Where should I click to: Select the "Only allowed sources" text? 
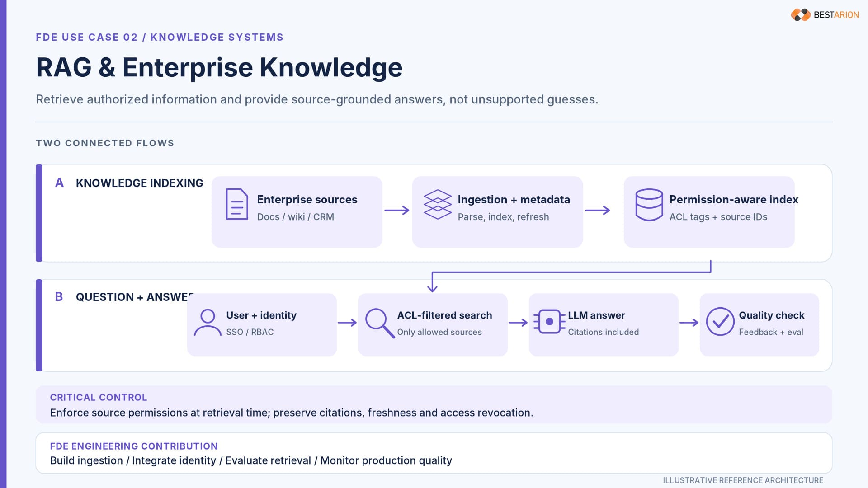pos(439,332)
